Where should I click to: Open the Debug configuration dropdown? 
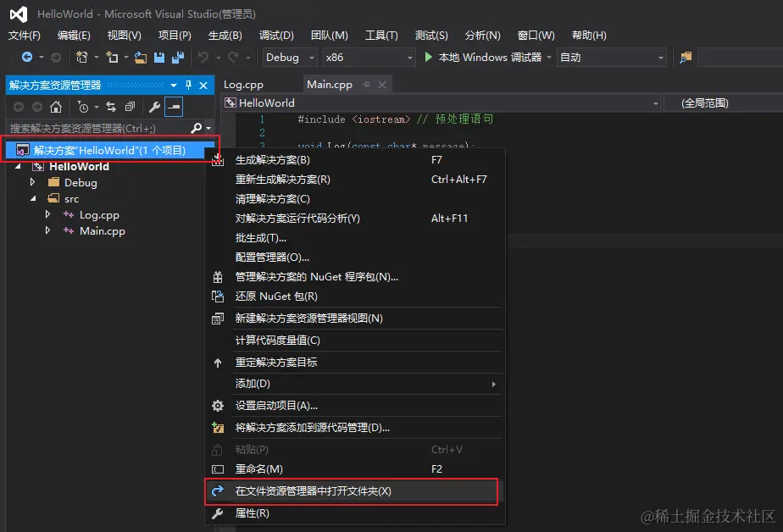290,58
